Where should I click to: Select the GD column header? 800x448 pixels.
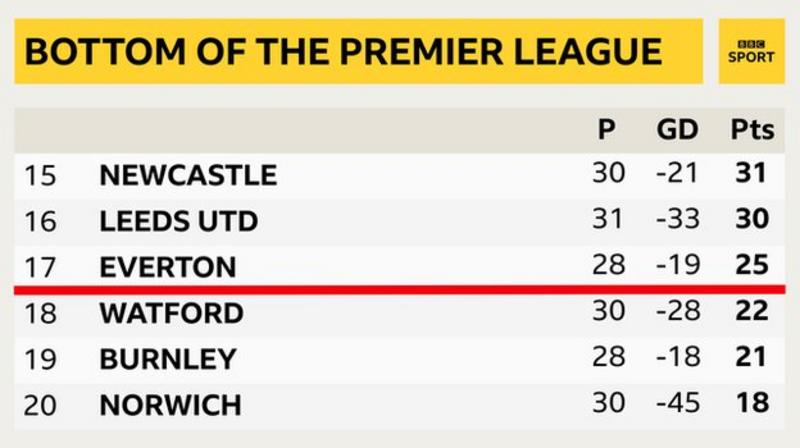pos(677,129)
